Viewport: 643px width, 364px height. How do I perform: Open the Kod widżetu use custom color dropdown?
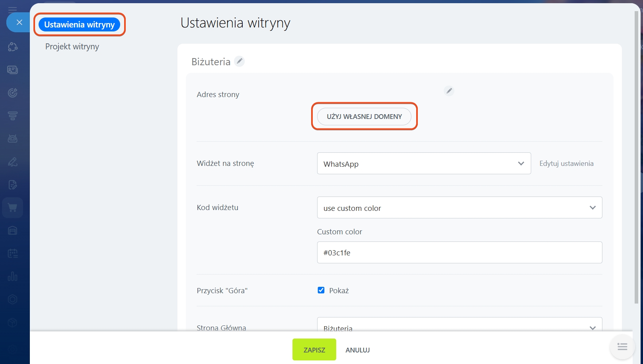pyautogui.click(x=459, y=208)
